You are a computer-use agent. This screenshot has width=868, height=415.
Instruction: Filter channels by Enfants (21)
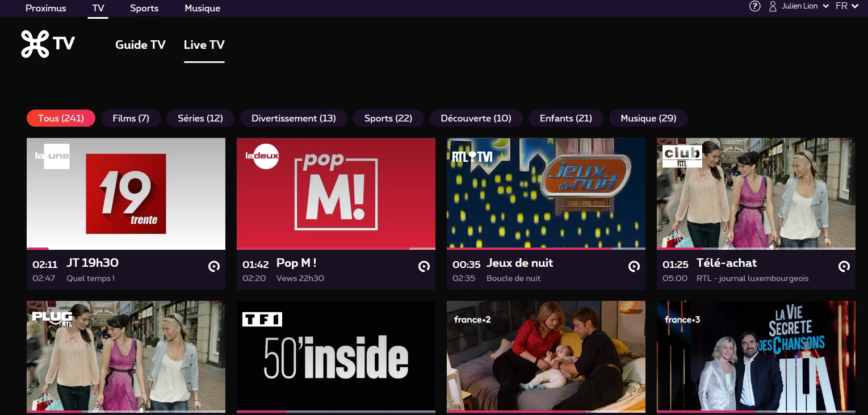pos(566,118)
